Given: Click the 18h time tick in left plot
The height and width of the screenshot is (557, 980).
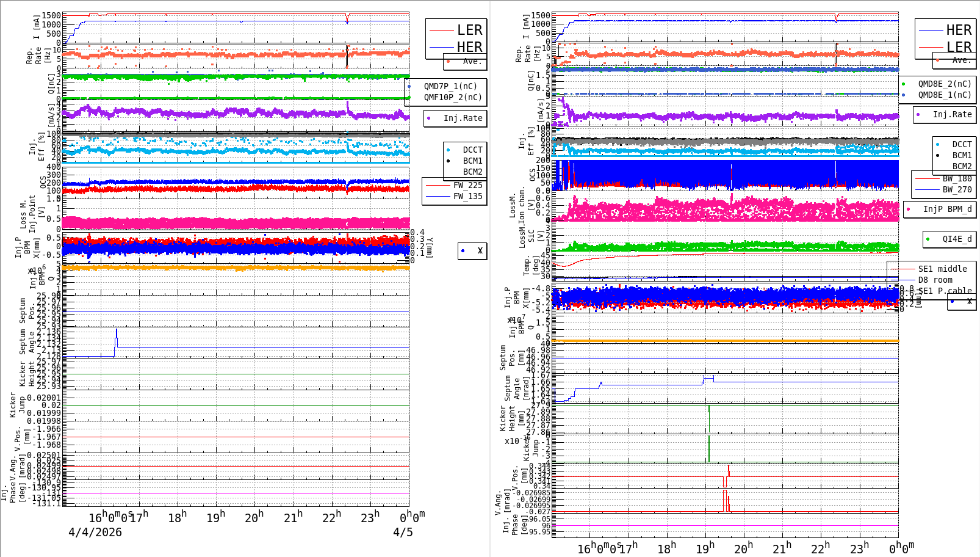Looking at the screenshot, I should (x=178, y=517).
